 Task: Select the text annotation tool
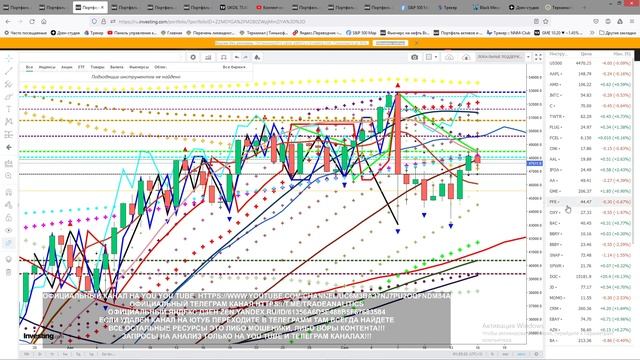[9, 109]
